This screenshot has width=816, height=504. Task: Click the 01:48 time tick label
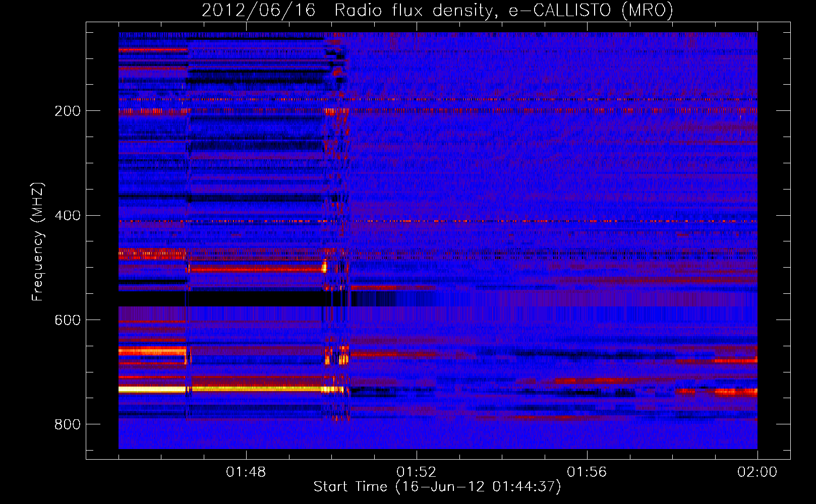tap(246, 472)
